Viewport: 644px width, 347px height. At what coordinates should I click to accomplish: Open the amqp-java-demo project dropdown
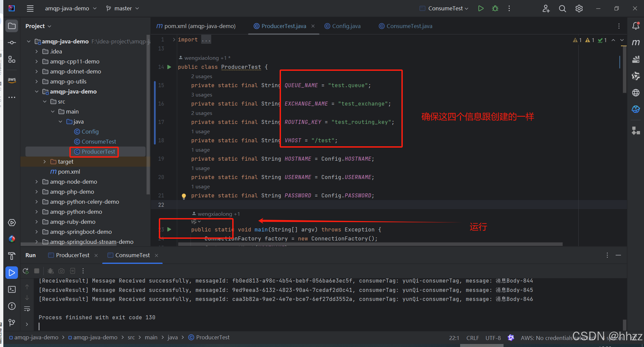coord(71,8)
